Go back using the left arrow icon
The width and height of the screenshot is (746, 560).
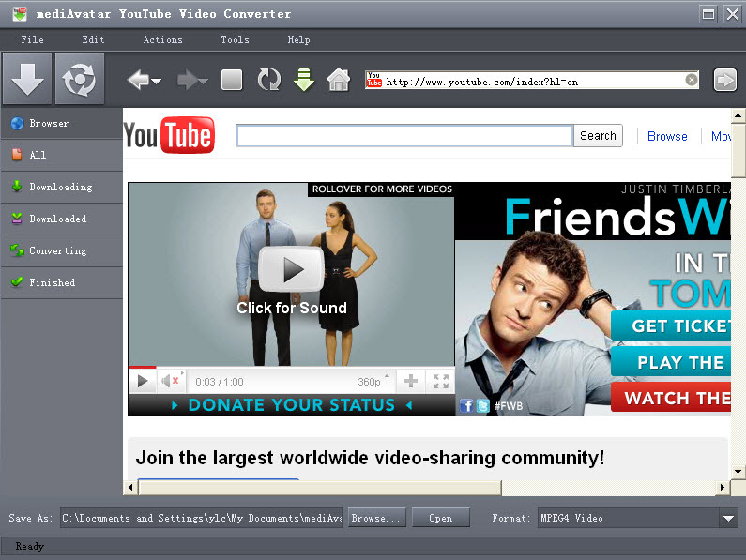[x=137, y=81]
